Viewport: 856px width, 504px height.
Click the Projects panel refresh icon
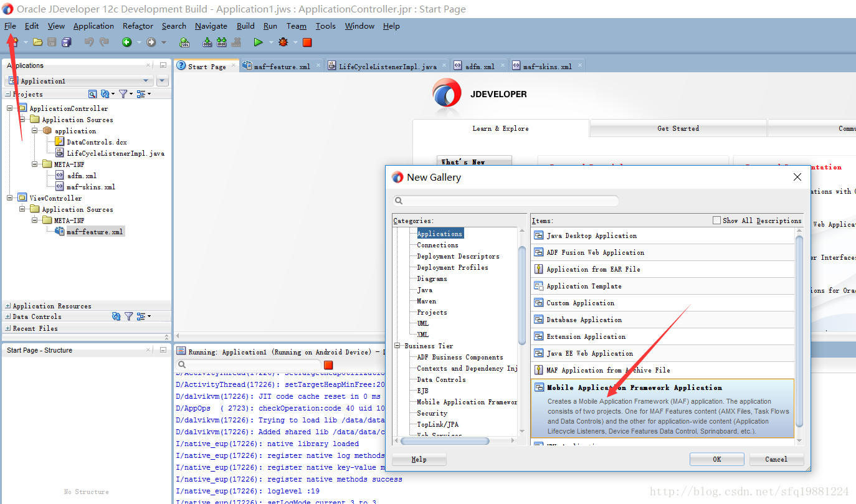pos(105,94)
